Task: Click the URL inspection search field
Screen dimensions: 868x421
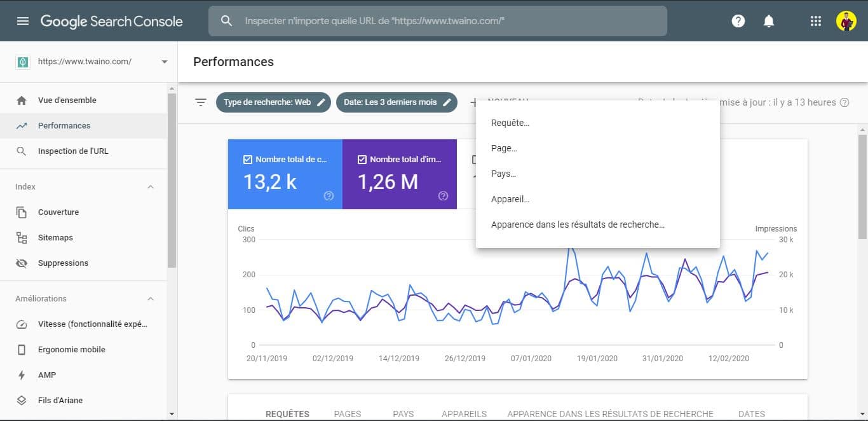Action: (x=438, y=21)
